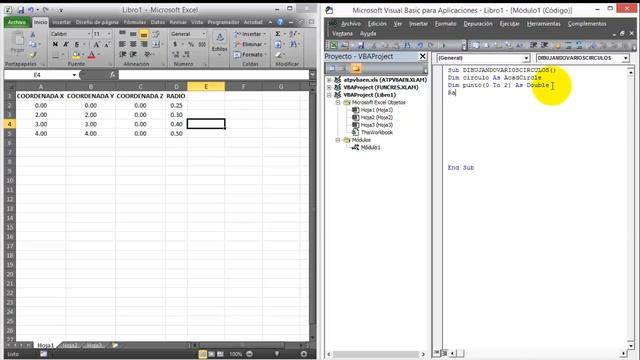
Task: Click the percent style icon
Action: (191, 44)
